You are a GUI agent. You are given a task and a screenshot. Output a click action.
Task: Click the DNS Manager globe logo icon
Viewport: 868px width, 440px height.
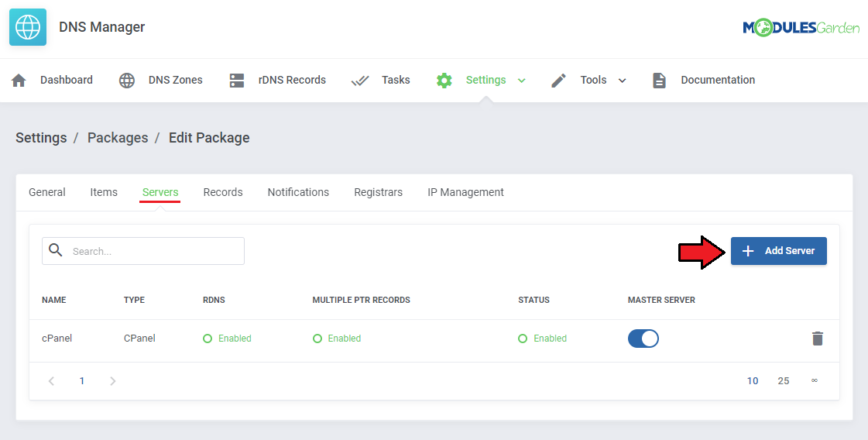(28, 26)
